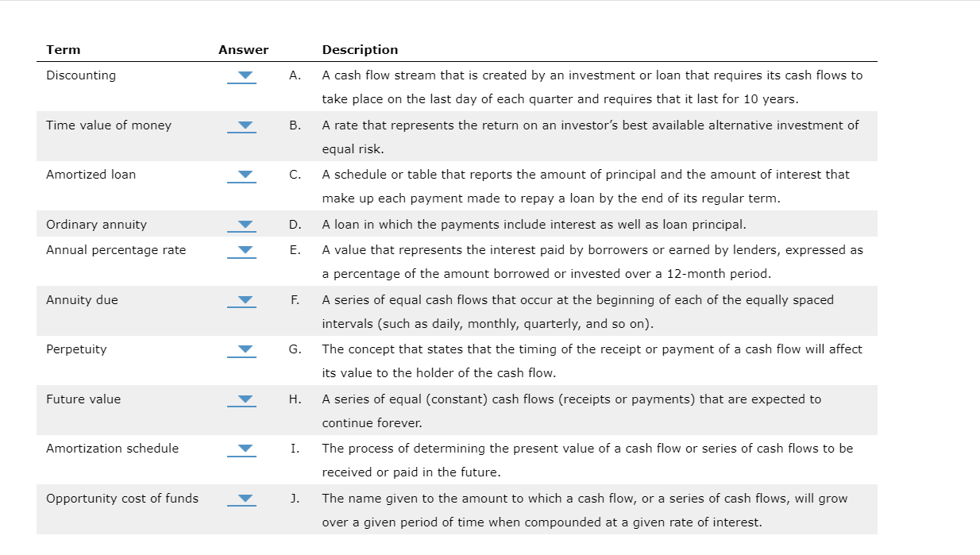Click the Answer column header
980x555 pixels.
(x=243, y=49)
